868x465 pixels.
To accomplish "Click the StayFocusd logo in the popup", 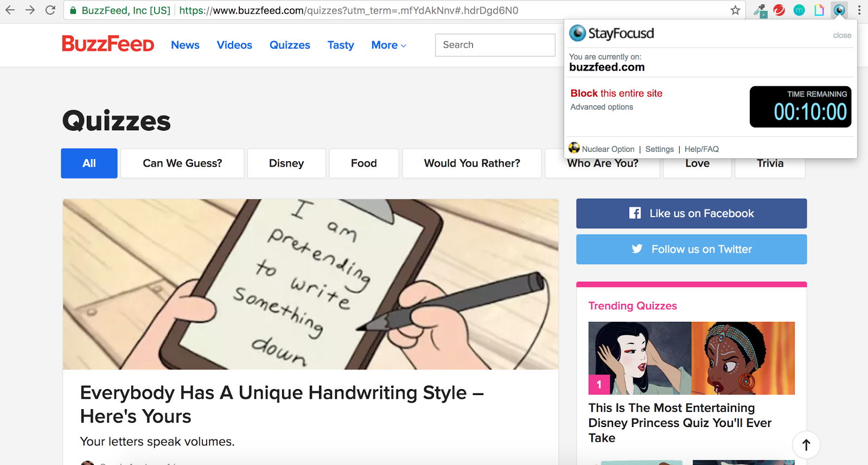I will (x=611, y=33).
